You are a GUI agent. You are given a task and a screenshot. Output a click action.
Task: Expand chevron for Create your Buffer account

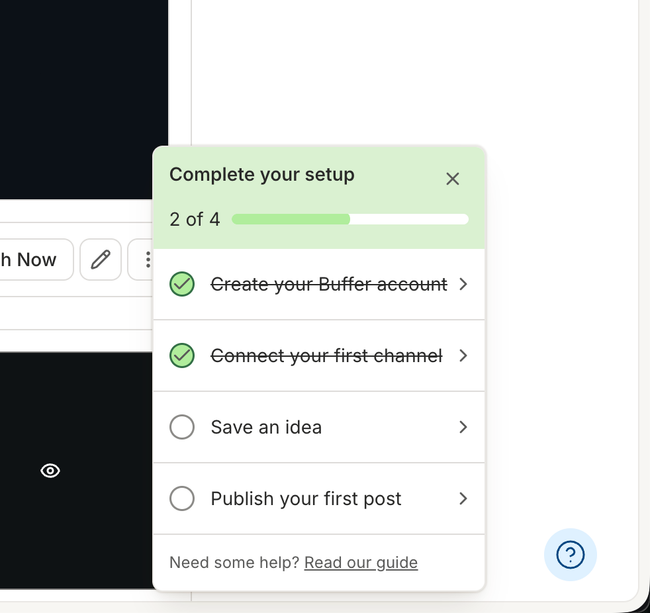click(x=463, y=284)
